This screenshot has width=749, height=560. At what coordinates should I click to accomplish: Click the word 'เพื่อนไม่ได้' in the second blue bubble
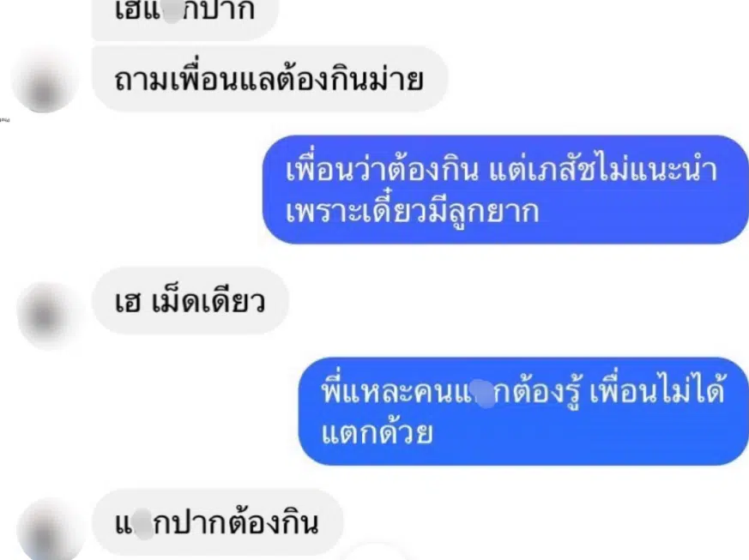click(x=658, y=390)
